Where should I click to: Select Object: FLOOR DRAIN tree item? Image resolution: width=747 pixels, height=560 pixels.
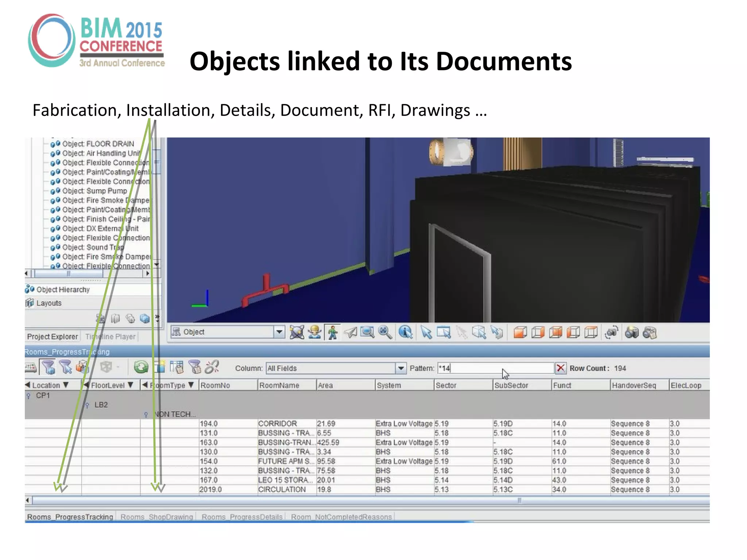click(93, 144)
